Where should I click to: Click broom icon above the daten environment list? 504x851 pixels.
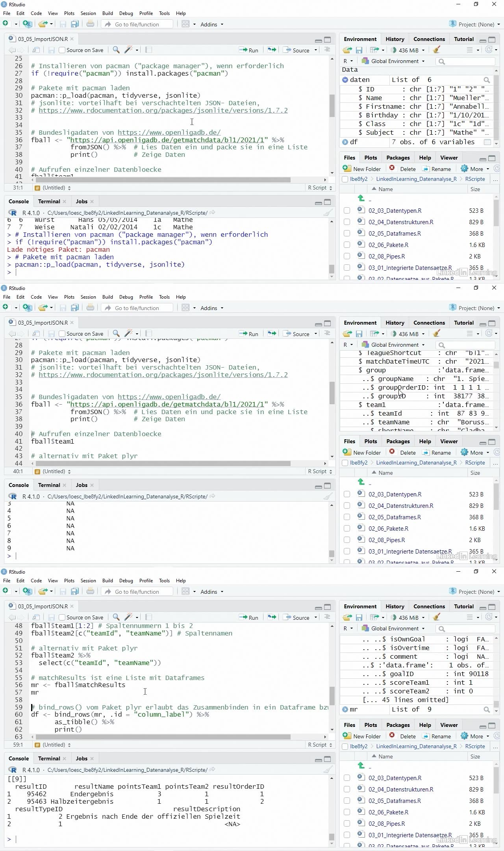pos(436,50)
